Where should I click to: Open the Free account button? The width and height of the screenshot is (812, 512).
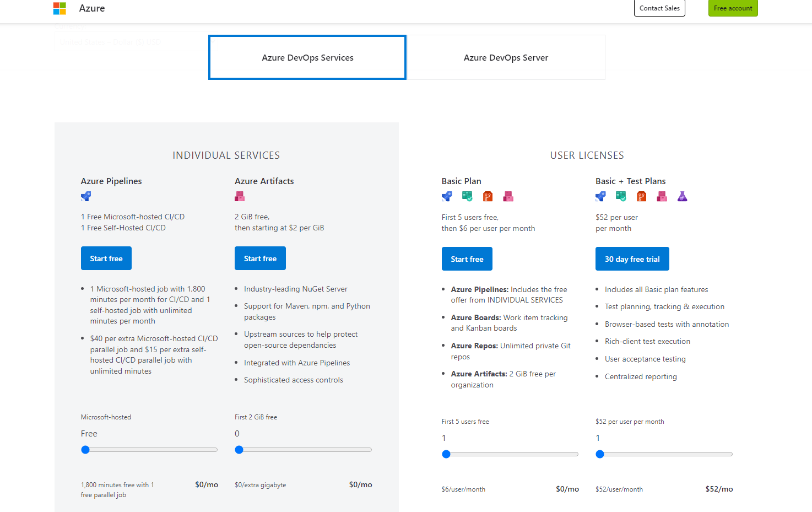[733, 8]
